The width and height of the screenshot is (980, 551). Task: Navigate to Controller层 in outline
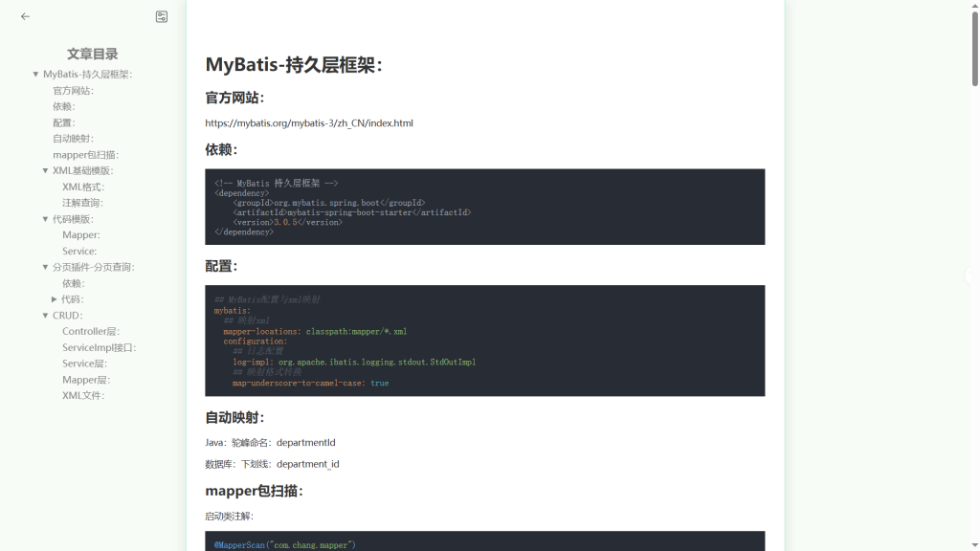tap(91, 332)
